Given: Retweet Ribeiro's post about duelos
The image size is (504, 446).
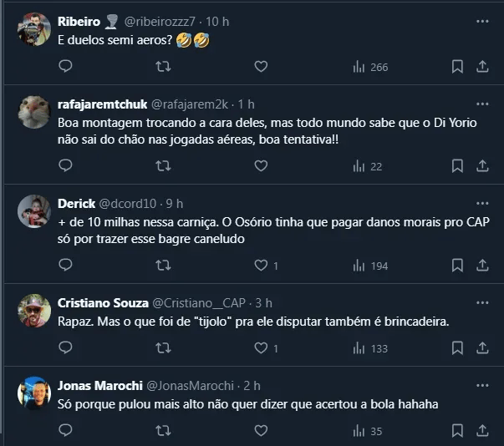Looking at the screenshot, I should point(164,67).
